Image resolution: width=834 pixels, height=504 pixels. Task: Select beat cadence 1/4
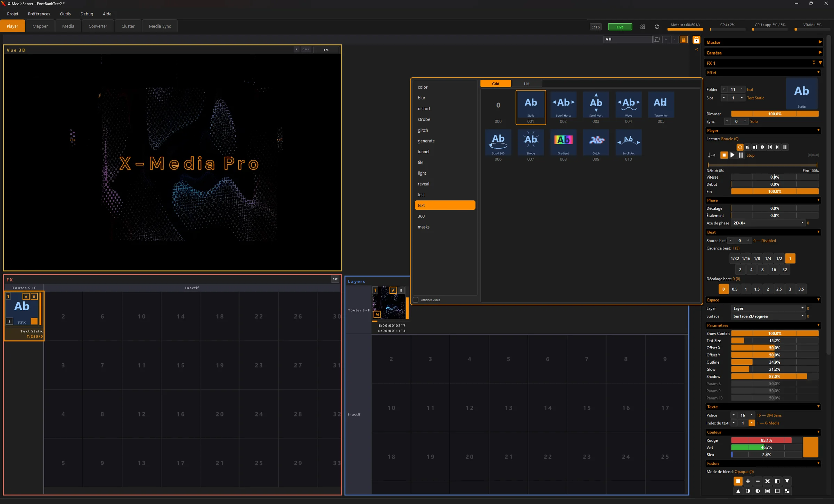pos(768,258)
